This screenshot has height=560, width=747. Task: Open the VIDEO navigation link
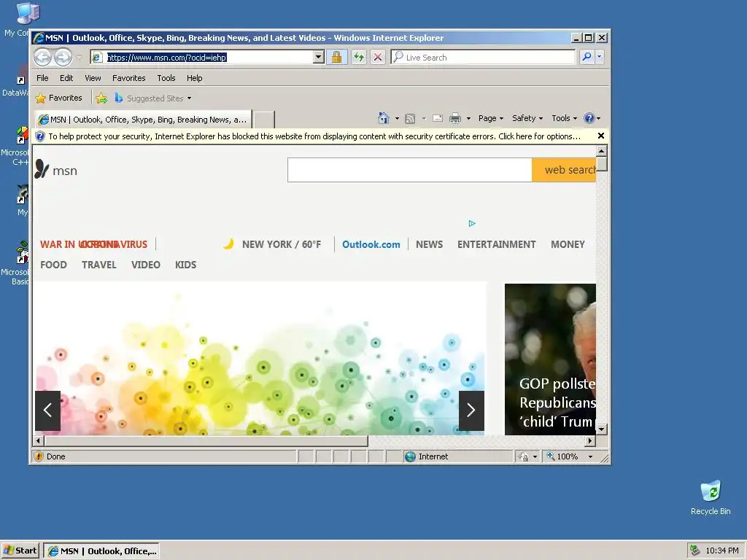[146, 265]
